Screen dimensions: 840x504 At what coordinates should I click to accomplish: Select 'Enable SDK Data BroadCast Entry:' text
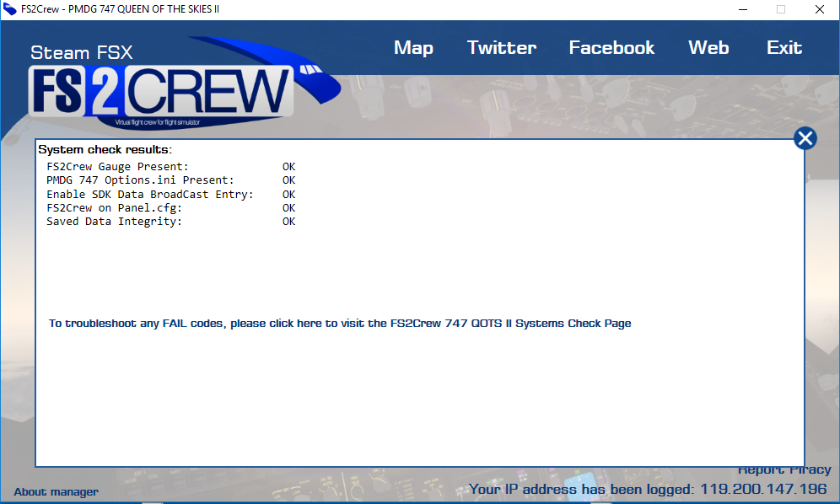pyautogui.click(x=150, y=195)
